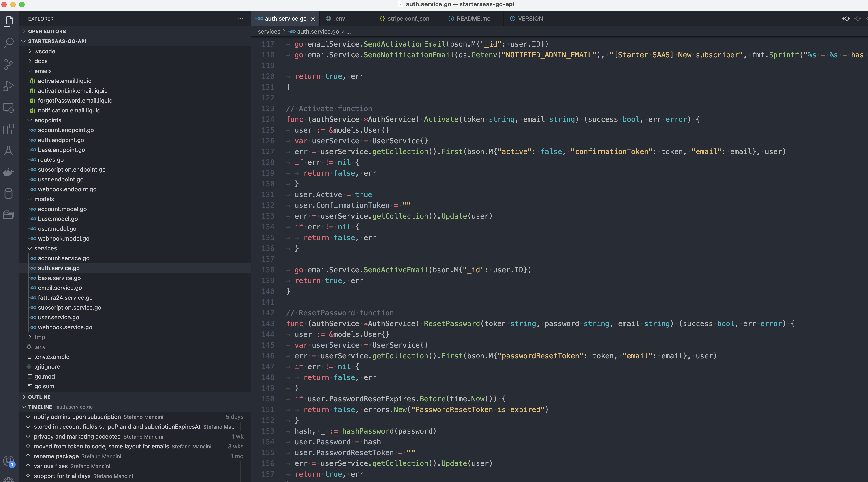The width and height of the screenshot is (868, 482).
Task: Open the Project Manager folder view
Action: [x=9, y=215]
